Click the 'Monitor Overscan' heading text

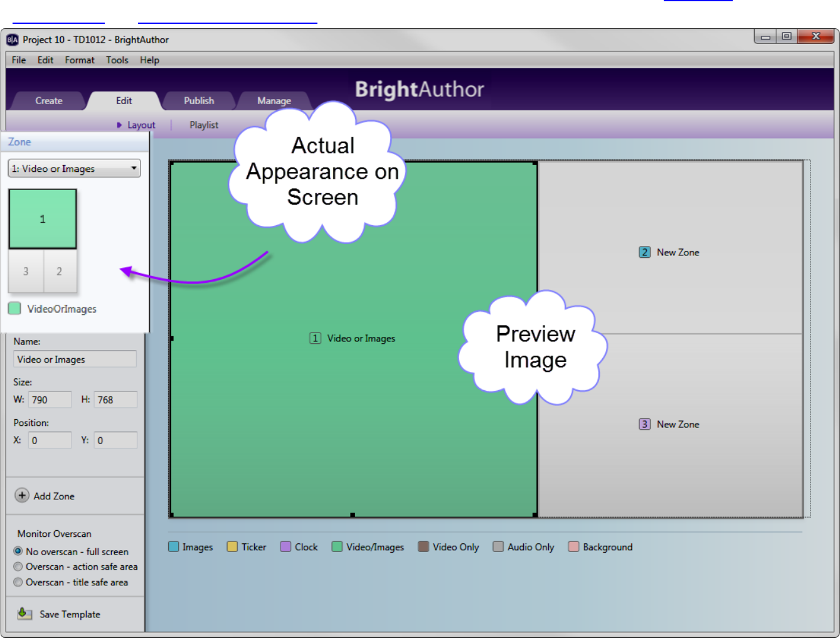coord(55,534)
